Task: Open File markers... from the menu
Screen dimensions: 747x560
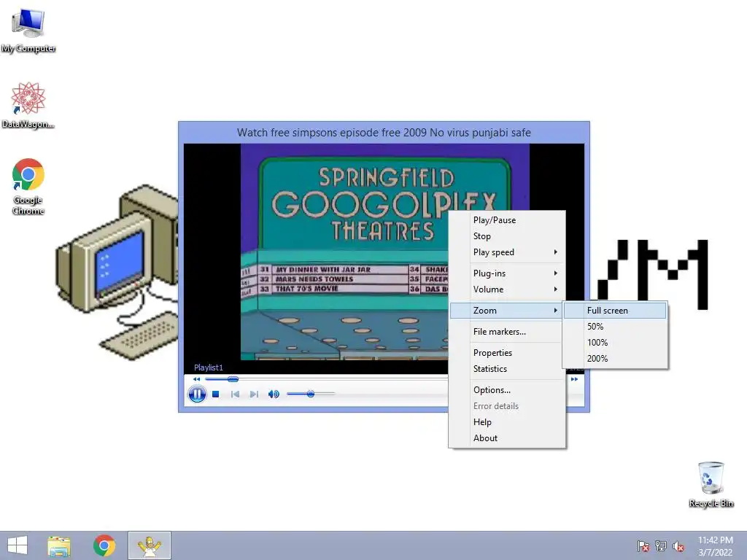Action: coord(507,332)
